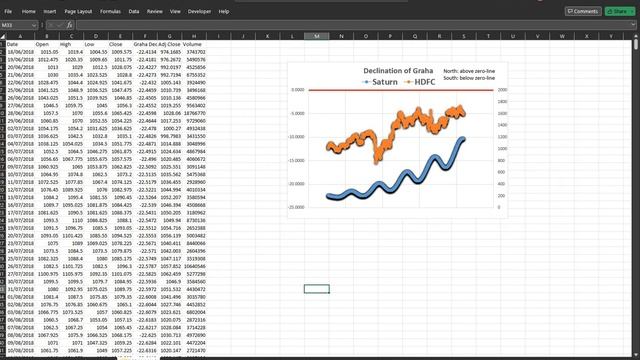Click the Select All corner triangle
The height and width of the screenshot is (360, 640).
pos(3,36)
